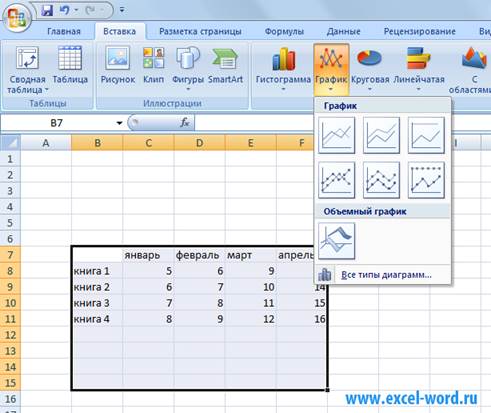Click the График chart button
The height and width of the screenshot is (413, 491).
click(x=331, y=69)
